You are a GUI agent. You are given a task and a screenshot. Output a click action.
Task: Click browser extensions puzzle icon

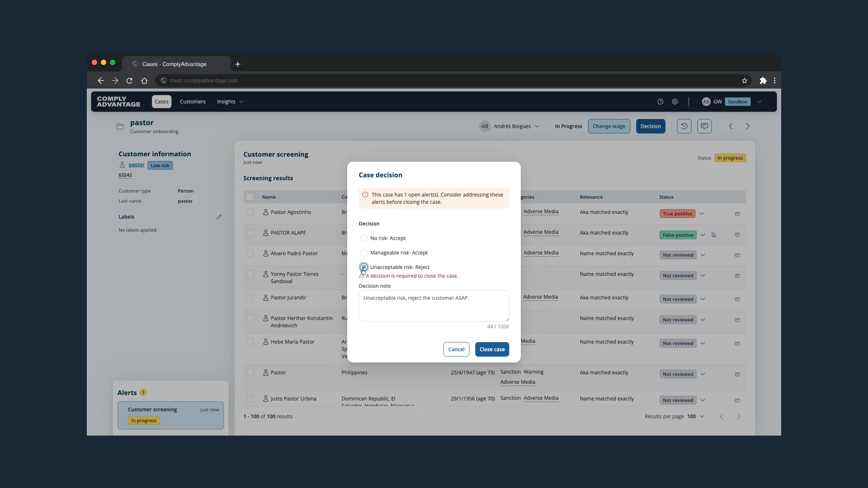point(763,80)
